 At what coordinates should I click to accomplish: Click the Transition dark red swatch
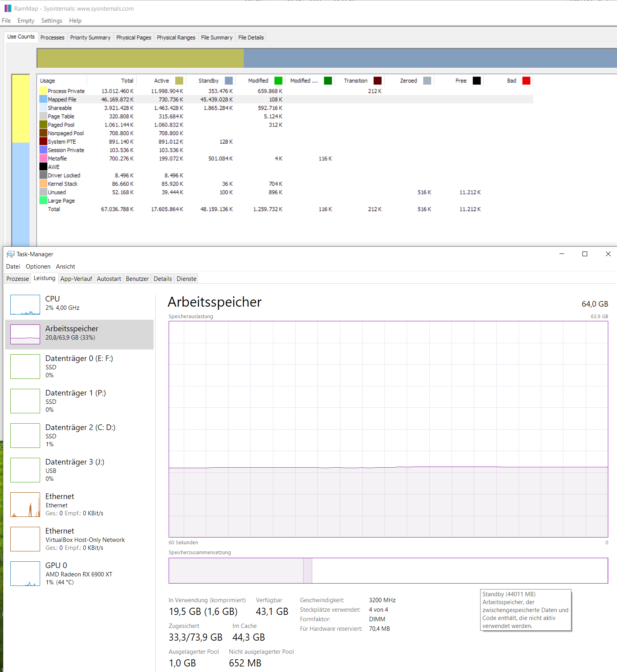coord(378,81)
